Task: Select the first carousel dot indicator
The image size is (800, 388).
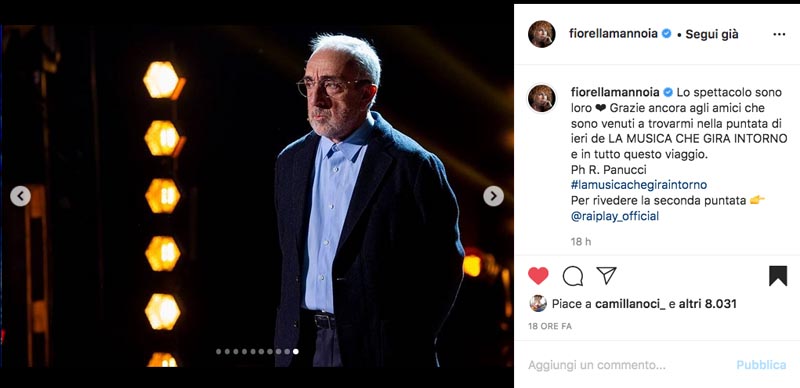Action: pos(218,351)
